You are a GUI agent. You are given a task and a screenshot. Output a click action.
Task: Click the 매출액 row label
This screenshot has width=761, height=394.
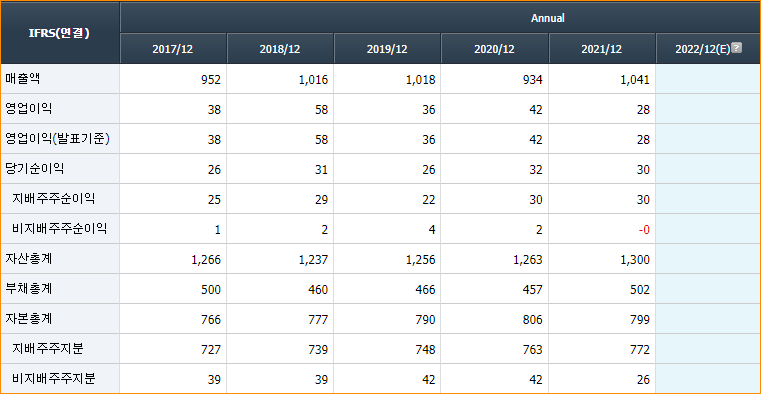[23, 79]
